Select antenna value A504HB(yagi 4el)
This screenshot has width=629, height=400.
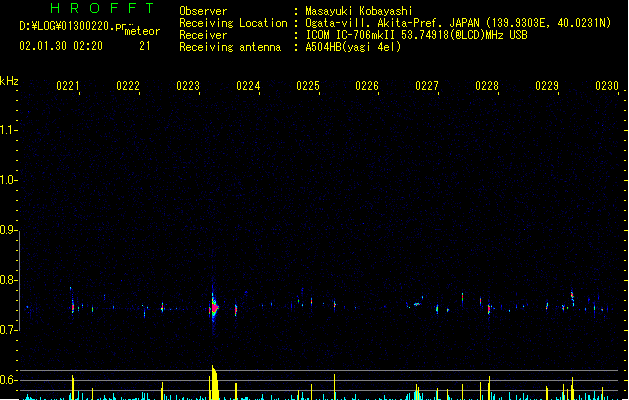pyautogui.click(x=353, y=47)
